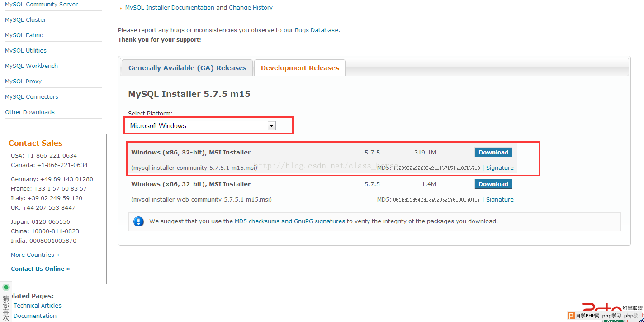Switch to the Generally Available (GA) Releases tab
This screenshot has width=644, height=322.
point(187,68)
